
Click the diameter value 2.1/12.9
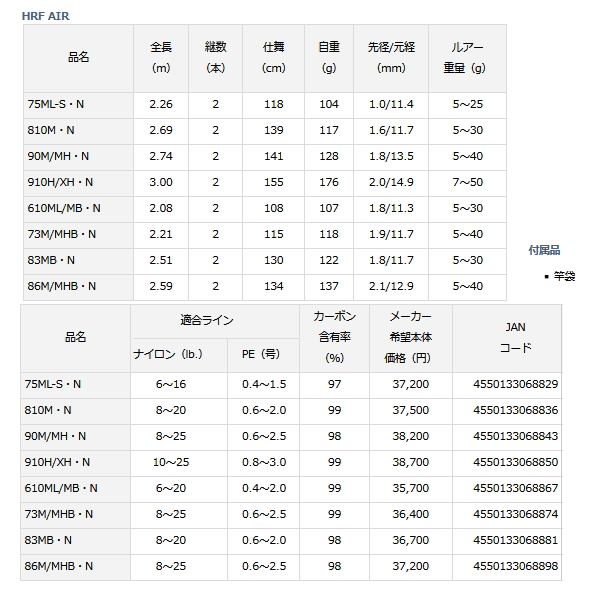point(391,286)
